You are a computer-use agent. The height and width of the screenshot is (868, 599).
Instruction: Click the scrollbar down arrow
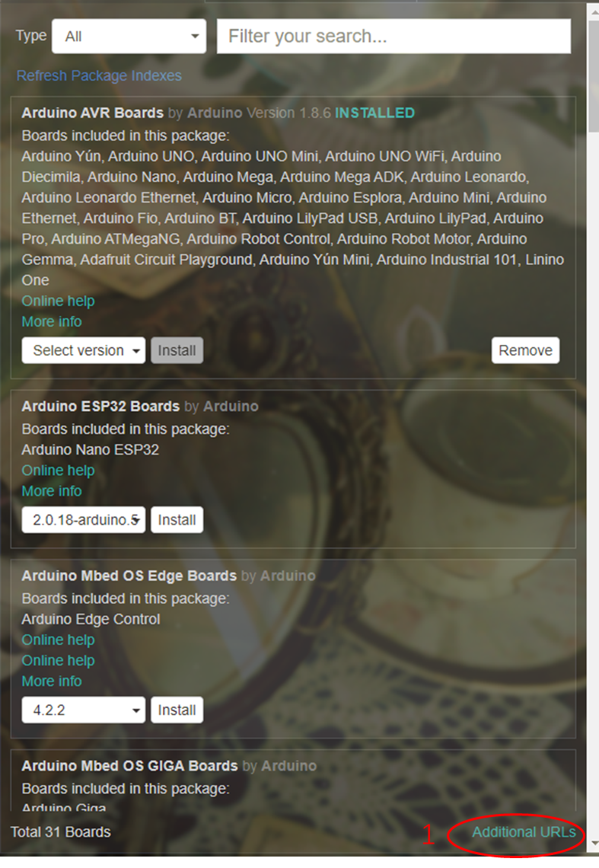pyautogui.click(x=594, y=843)
